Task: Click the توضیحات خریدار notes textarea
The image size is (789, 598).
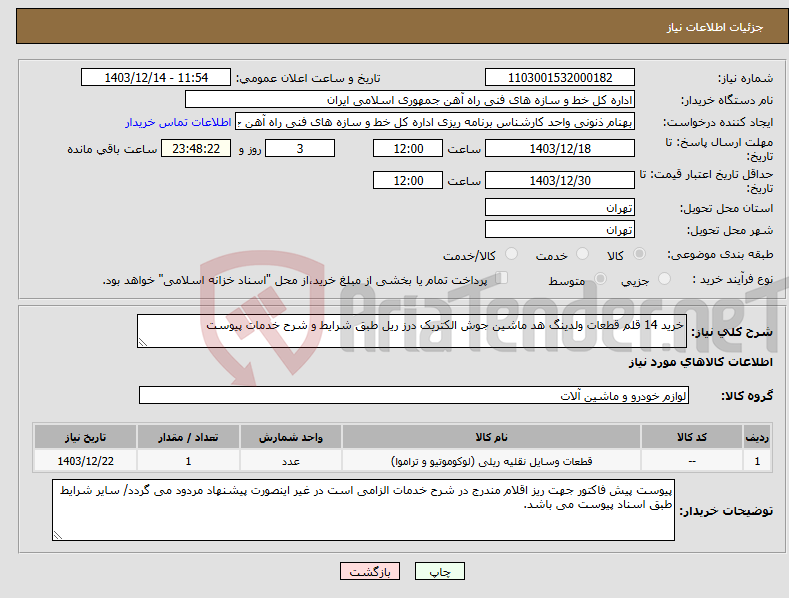Action: tap(363, 510)
